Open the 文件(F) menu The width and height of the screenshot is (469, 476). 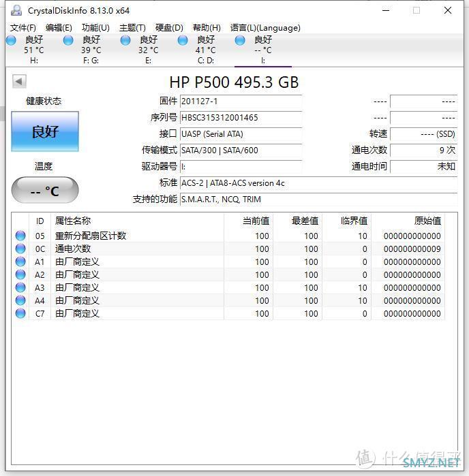pyautogui.click(x=22, y=28)
